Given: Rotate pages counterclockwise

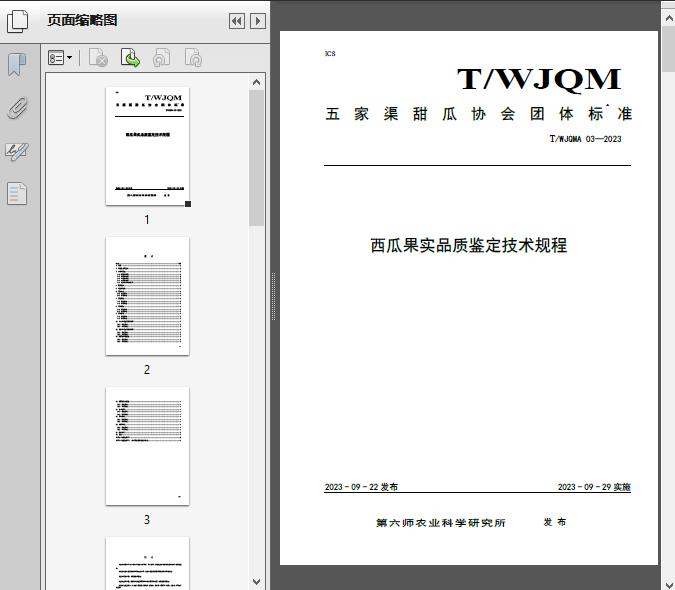Looking at the screenshot, I should (161, 59).
